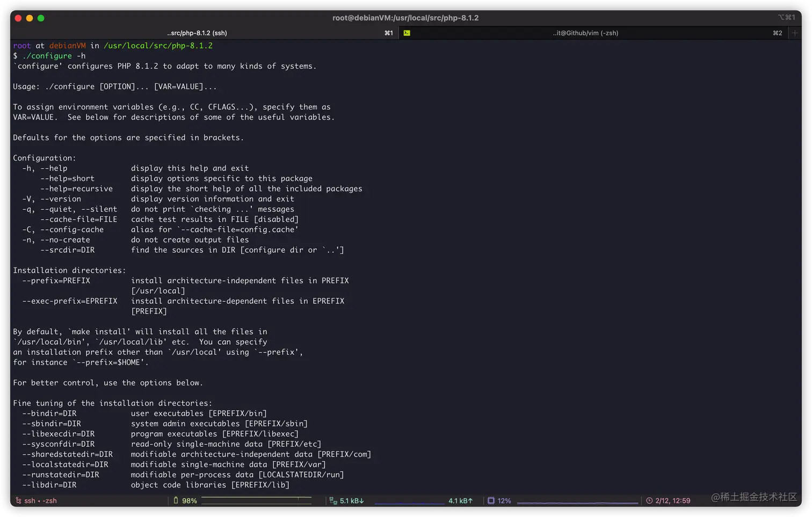
Task: Open a new tab with the plus button
Action: coord(795,33)
